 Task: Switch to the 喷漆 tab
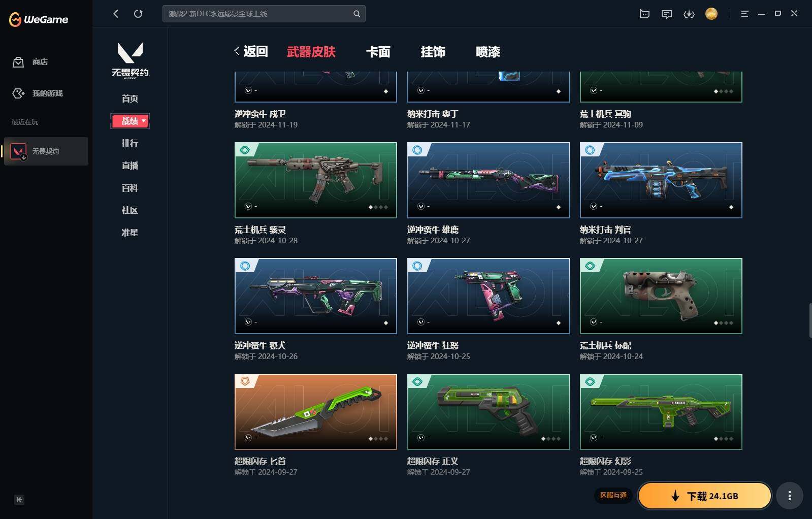click(488, 52)
